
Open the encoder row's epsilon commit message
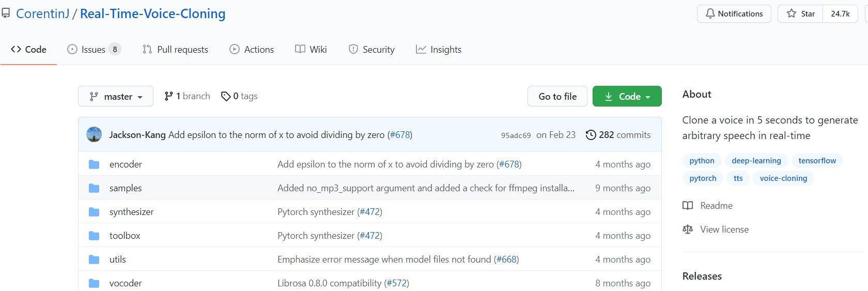[x=385, y=164]
